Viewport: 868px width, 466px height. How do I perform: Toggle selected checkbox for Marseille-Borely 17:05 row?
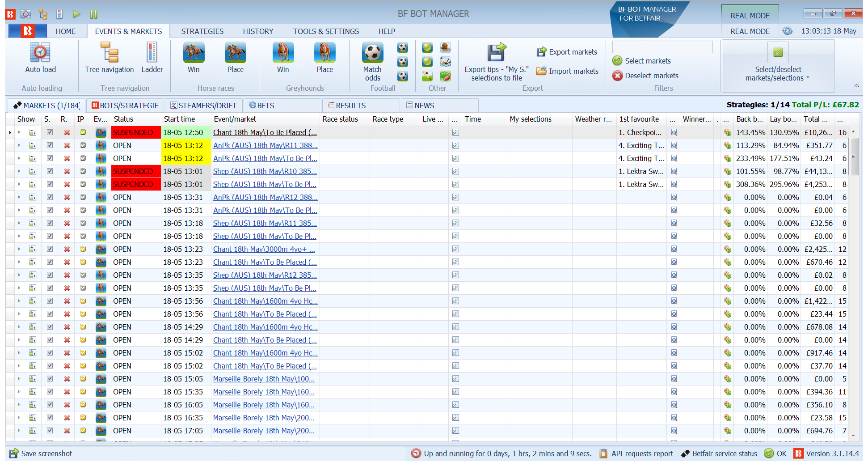[50, 431]
